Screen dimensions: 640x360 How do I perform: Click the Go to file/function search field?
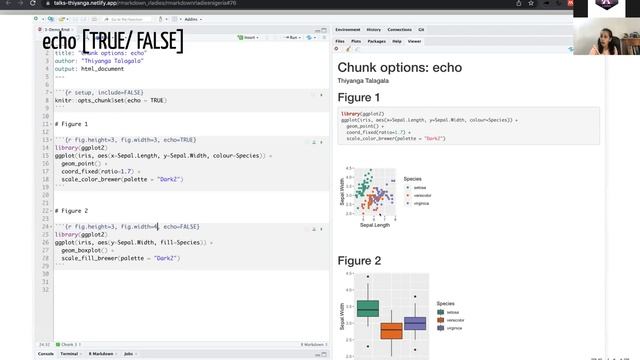click(127, 19)
